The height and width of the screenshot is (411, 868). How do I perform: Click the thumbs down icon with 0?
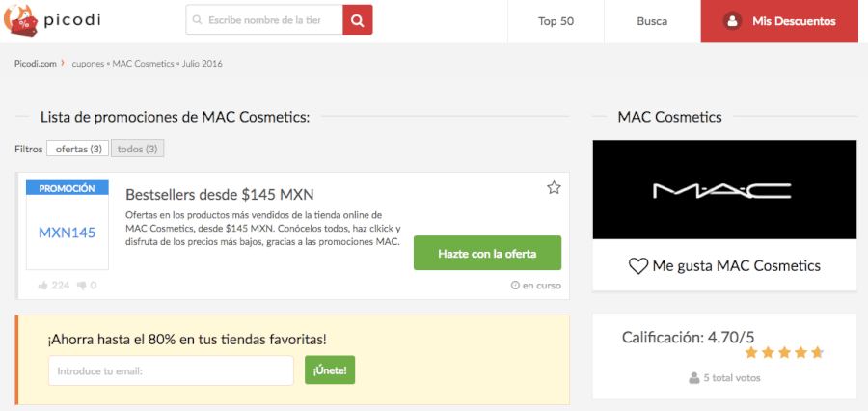(82, 286)
